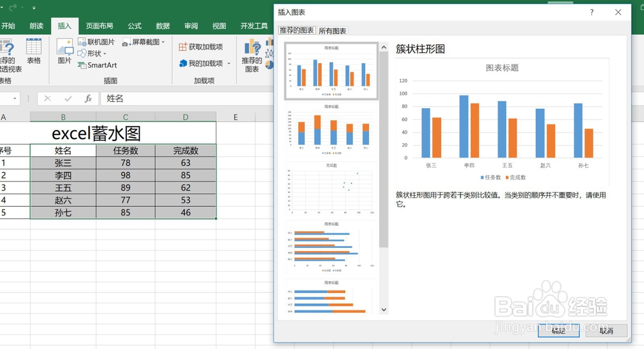The height and width of the screenshot is (349, 644).
Task: Select stacked column chart thumbnail
Action: (x=332, y=129)
